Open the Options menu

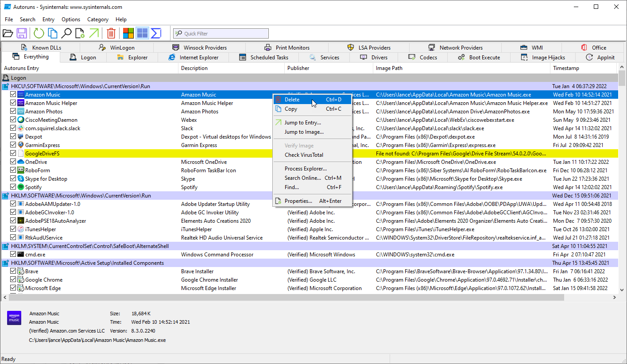point(71,19)
